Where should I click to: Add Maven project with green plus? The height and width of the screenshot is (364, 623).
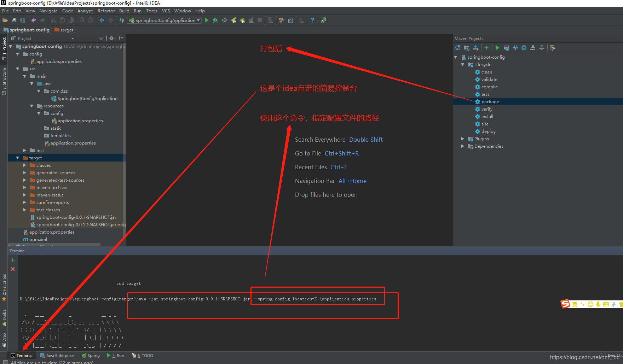[x=486, y=48]
